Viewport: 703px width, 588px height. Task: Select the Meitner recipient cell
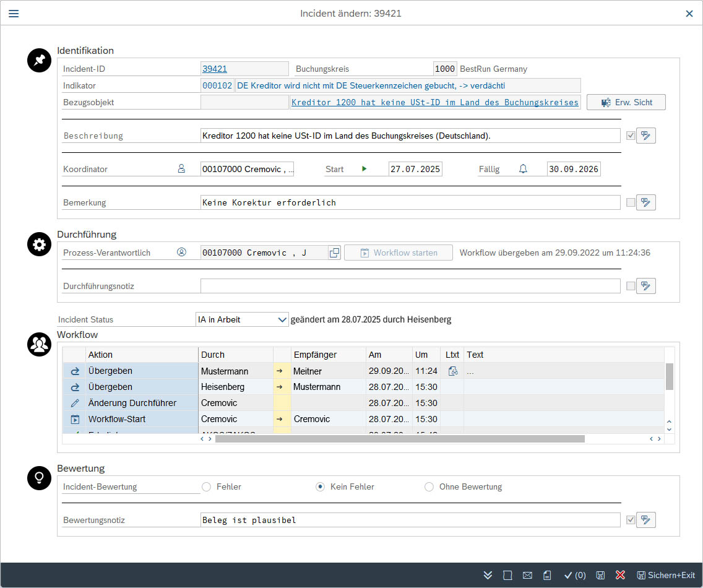(328, 371)
